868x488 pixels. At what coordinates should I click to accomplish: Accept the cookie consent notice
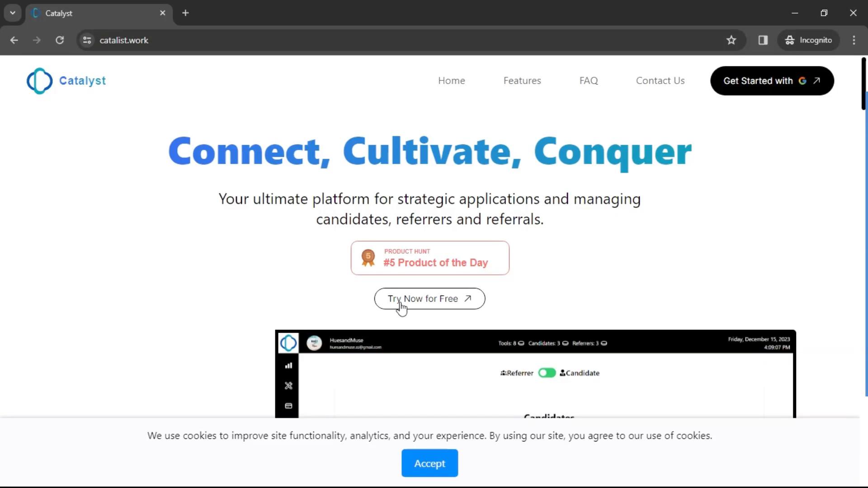[429, 463]
